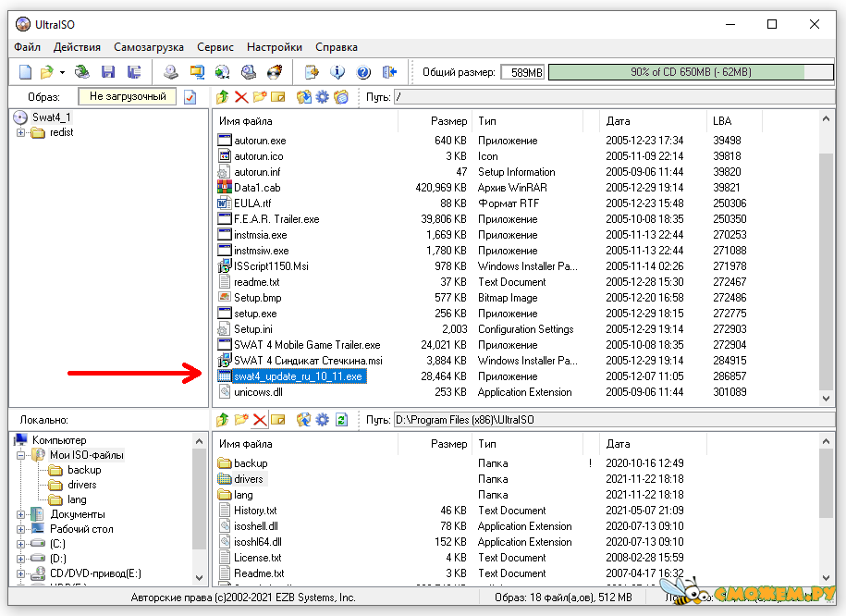Click the notepad with gear toolbar icon
Image resolution: width=846 pixels, height=616 pixels.
312,72
